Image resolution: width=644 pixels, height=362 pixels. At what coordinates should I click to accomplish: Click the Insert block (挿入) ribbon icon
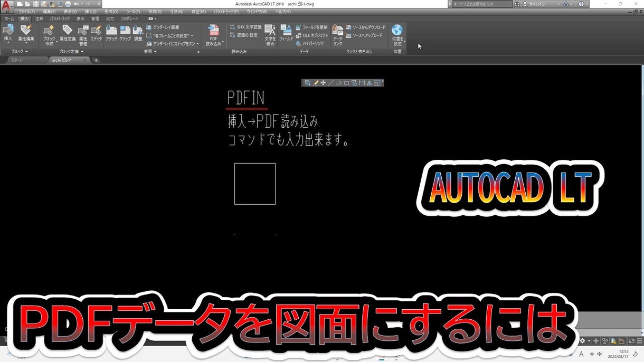8,33
